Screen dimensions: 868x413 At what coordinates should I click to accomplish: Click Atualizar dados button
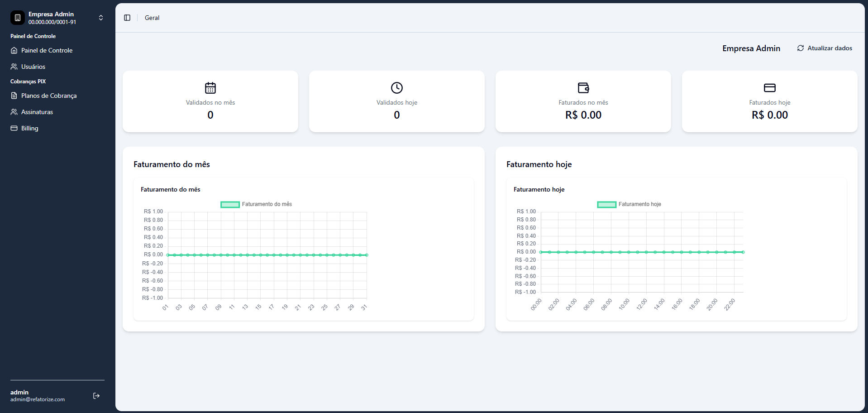click(x=825, y=48)
